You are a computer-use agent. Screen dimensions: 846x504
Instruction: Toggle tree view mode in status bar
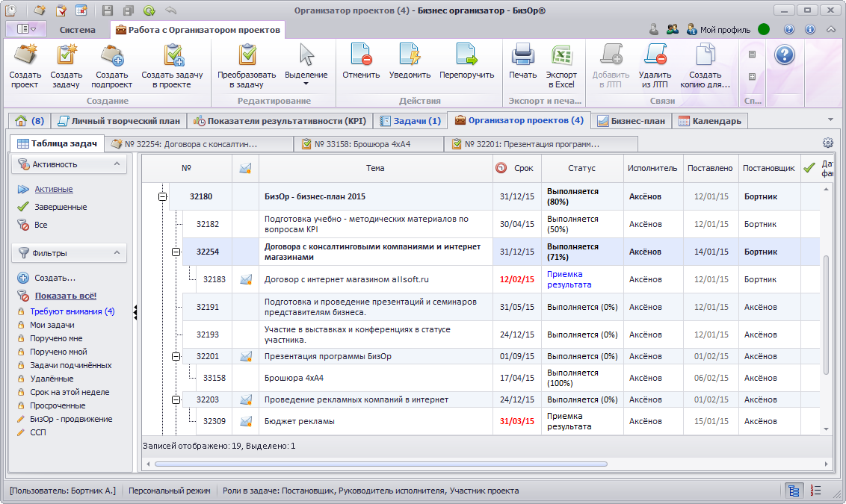pyautogui.click(x=794, y=491)
